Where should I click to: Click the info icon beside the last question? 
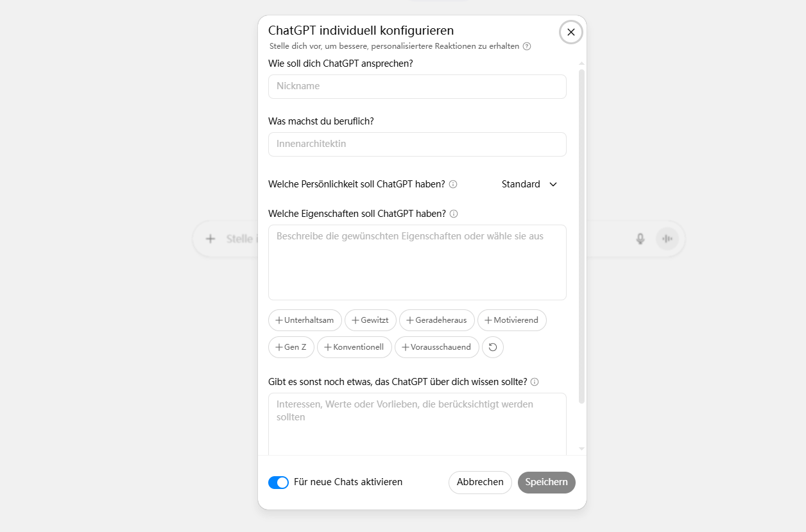(x=535, y=381)
